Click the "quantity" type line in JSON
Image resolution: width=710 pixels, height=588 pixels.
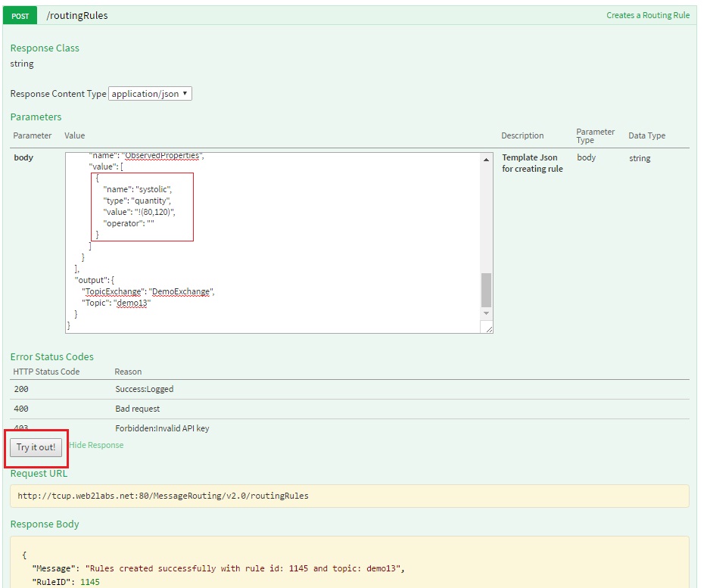point(137,201)
